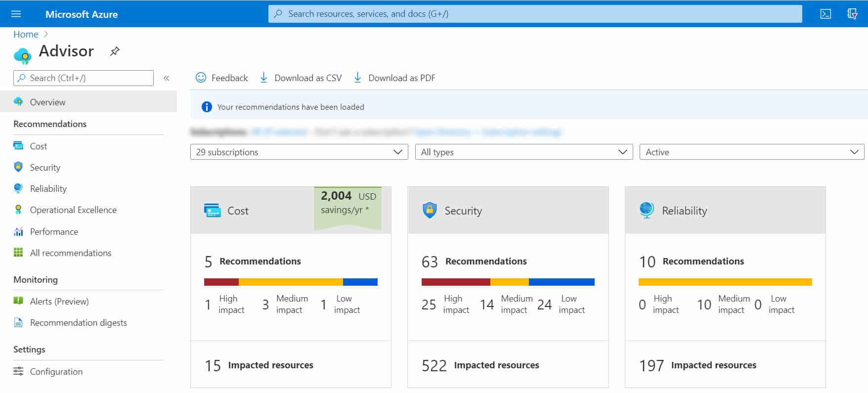
Task: Click Download as CSV
Action: (x=301, y=78)
